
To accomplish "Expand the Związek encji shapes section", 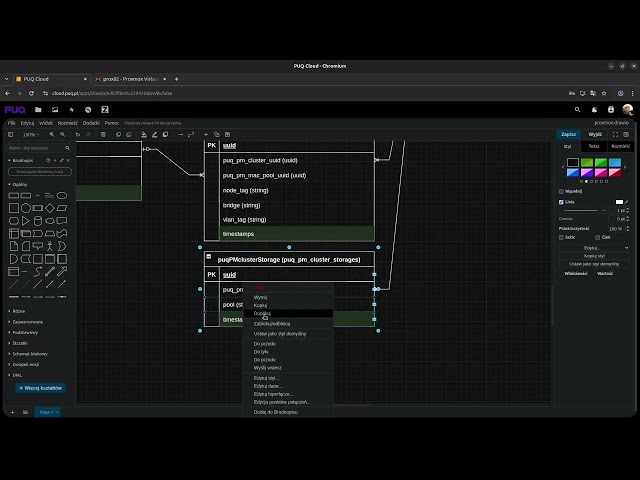I will (25, 364).
